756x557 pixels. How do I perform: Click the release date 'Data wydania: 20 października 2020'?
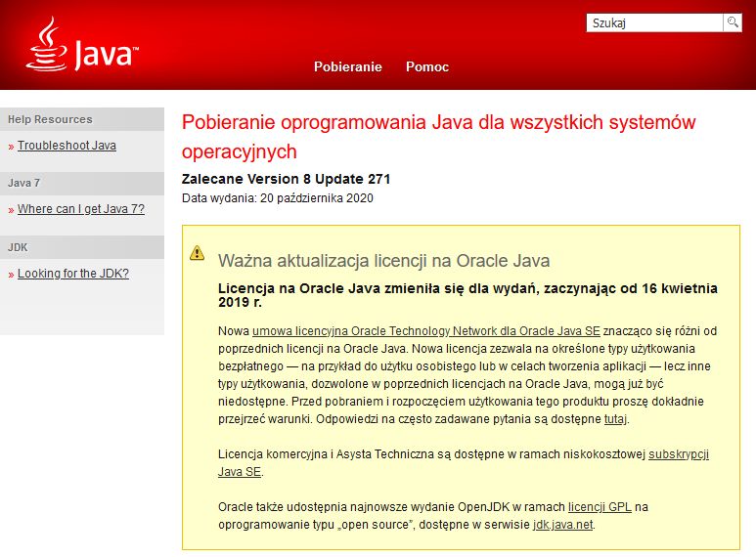(277, 198)
